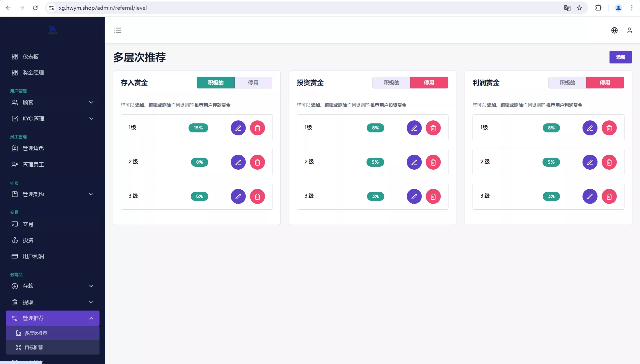The width and height of the screenshot is (640, 364).
Task: Open the user profile icon in header
Action: tap(630, 30)
